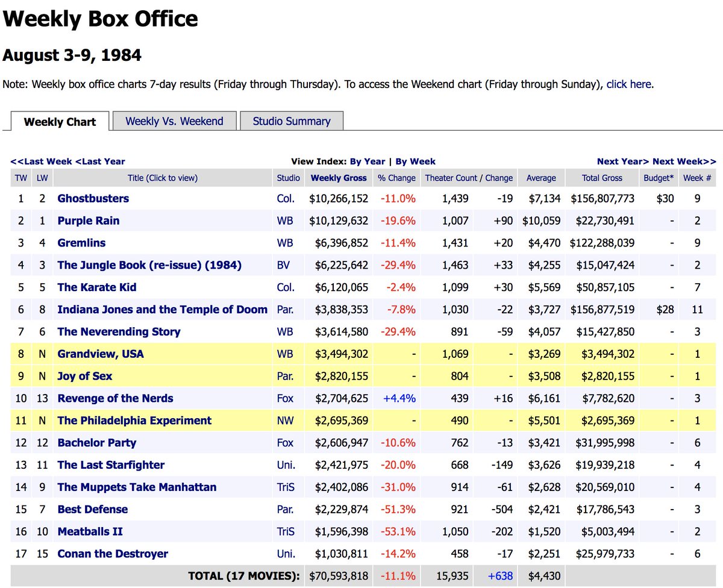Open The Karate Kid movie page
Screen dimensions: 723x588
pyautogui.click(x=97, y=287)
